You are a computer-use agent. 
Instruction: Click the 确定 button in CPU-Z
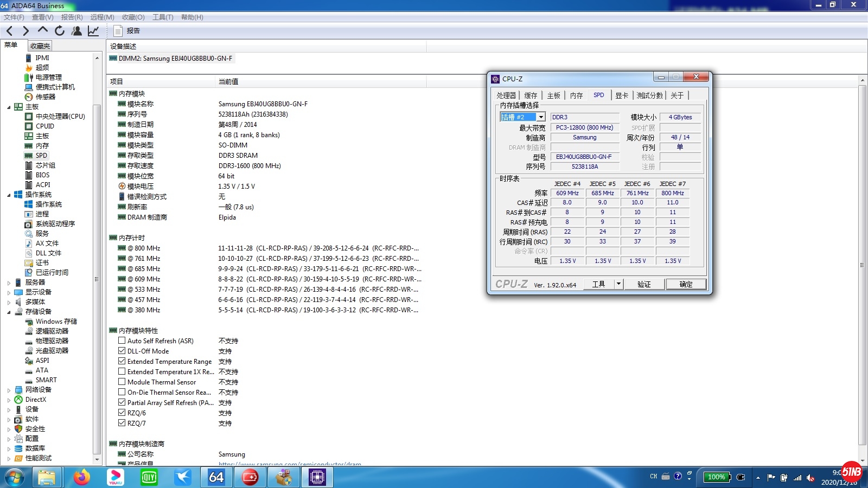(686, 284)
